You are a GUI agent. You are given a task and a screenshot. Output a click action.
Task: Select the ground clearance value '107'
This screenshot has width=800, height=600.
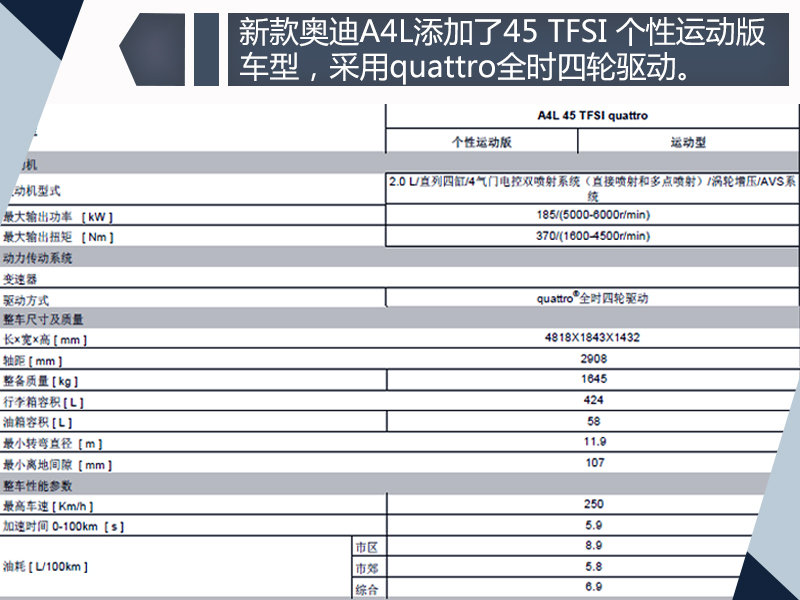(x=595, y=463)
